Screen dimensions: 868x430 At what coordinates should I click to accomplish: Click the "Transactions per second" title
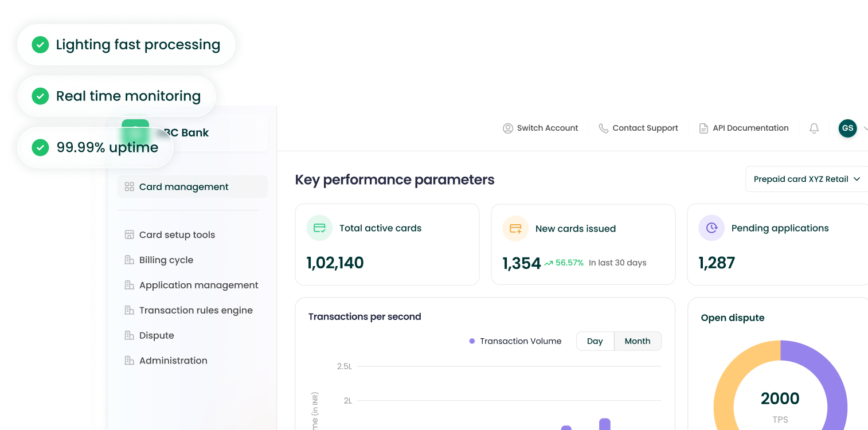[x=365, y=316]
